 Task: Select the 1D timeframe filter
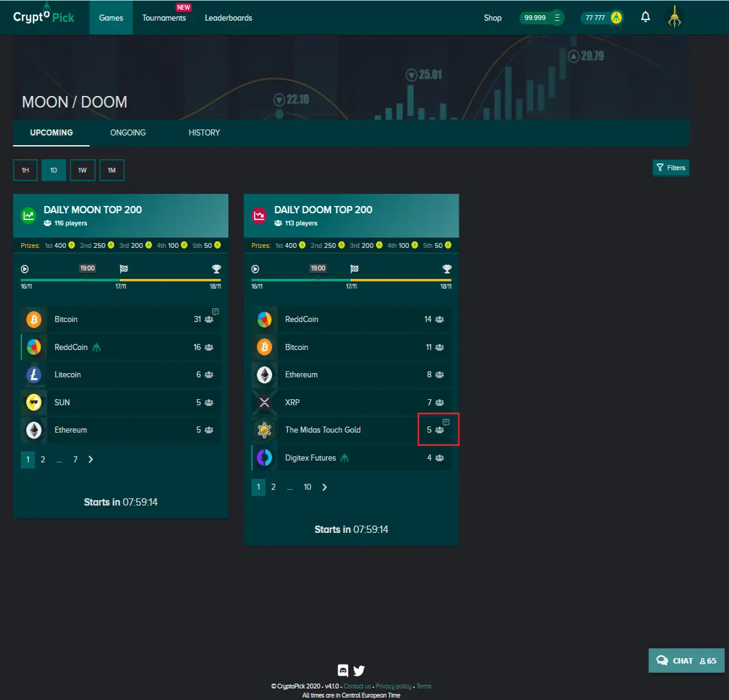[53, 170]
